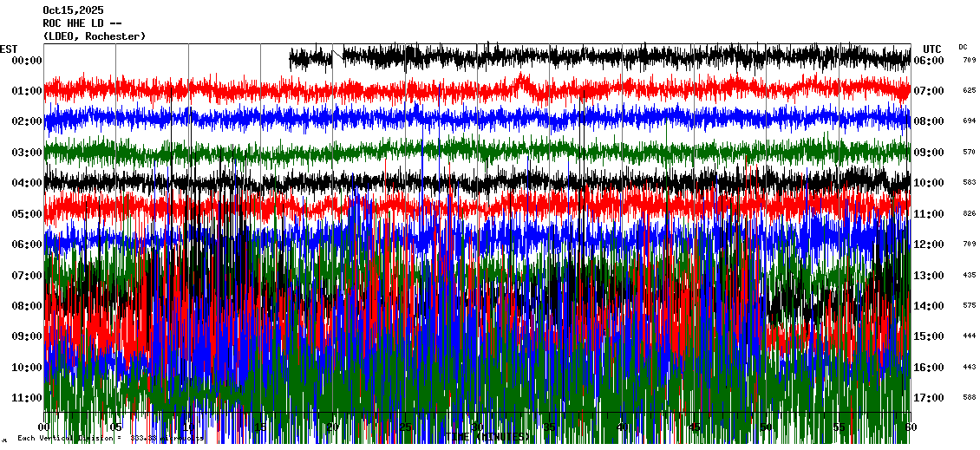Select the 11:00 EST row label
Screen dimensions: 980x450
point(27,398)
